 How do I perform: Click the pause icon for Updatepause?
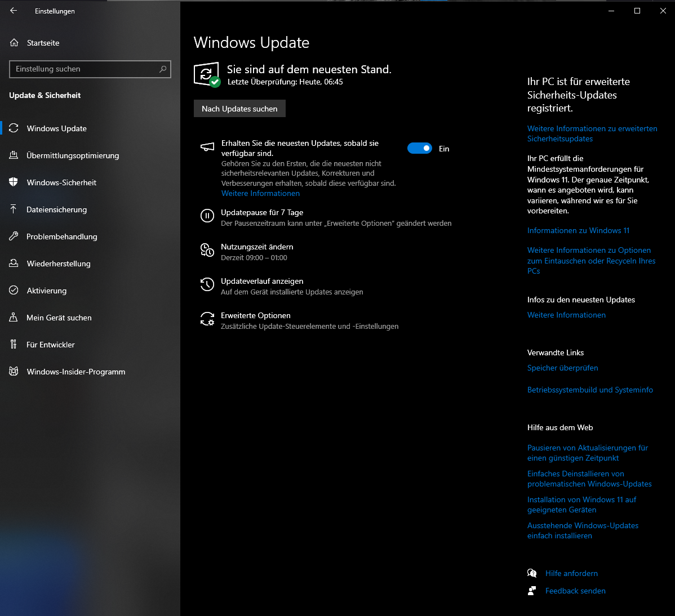pos(207,216)
